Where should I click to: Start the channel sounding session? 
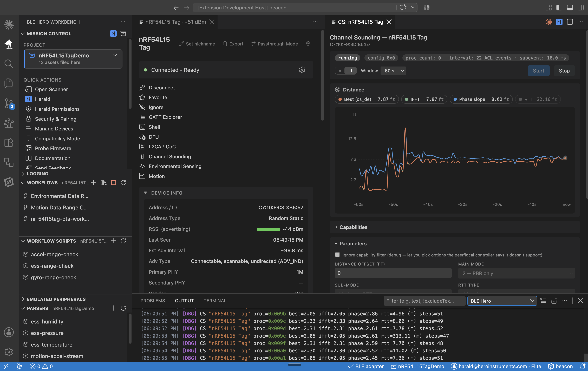pos(538,71)
